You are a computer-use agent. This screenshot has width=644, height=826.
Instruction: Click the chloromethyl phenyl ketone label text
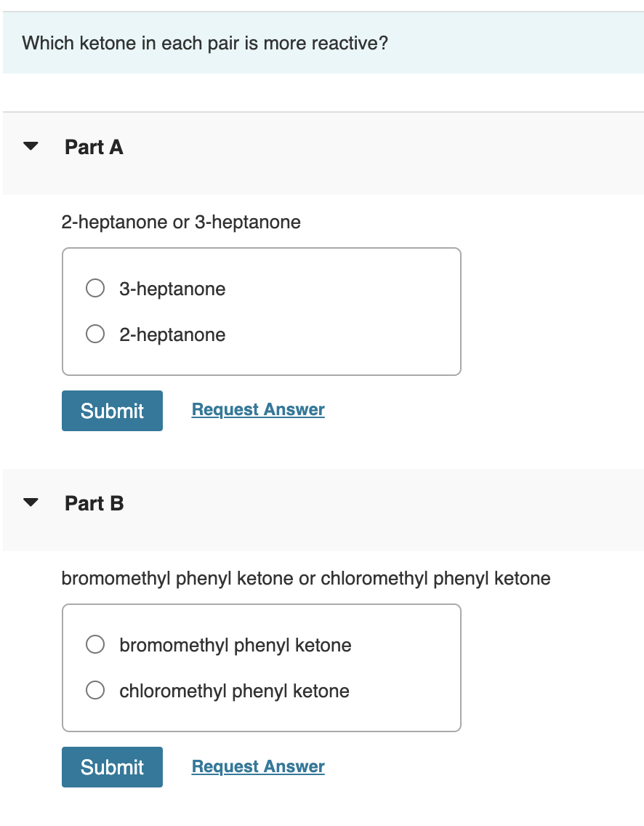234,691
